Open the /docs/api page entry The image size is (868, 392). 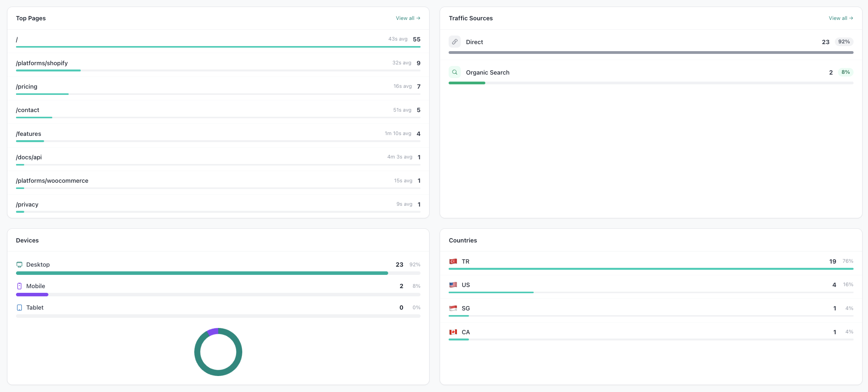29,157
